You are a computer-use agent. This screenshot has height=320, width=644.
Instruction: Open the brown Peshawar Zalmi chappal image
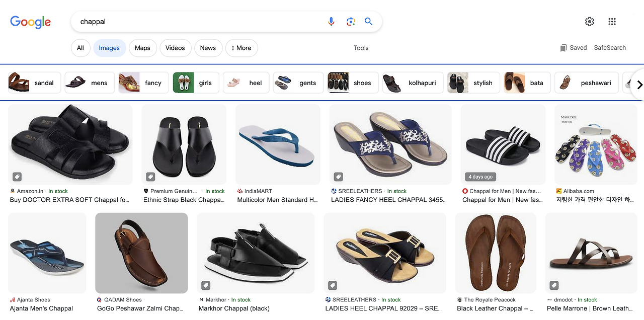pyautogui.click(x=141, y=253)
